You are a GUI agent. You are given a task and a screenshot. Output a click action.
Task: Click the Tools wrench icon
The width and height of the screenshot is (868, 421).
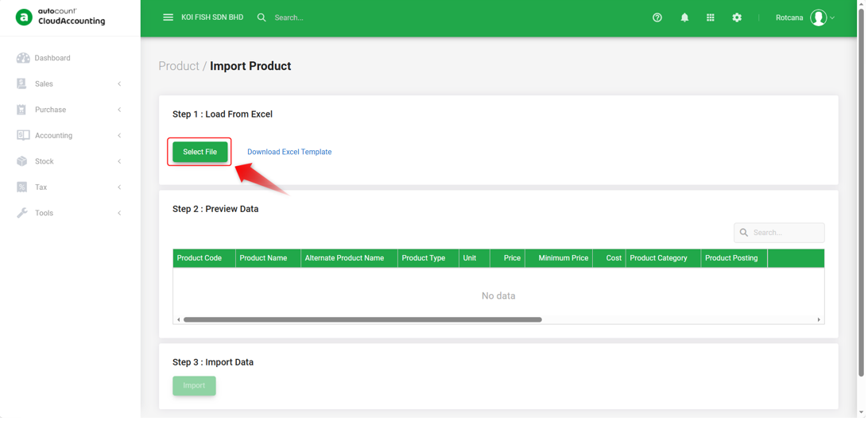[x=22, y=213]
